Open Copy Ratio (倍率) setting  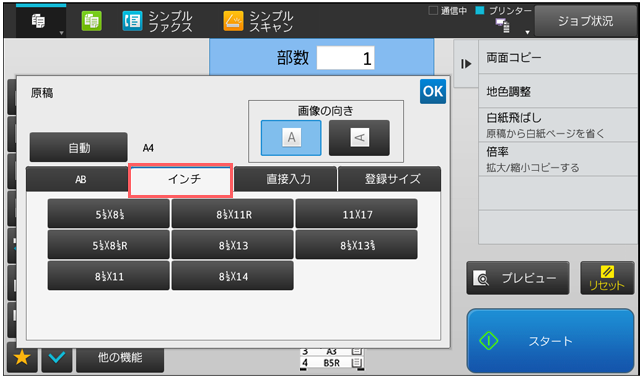click(558, 159)
